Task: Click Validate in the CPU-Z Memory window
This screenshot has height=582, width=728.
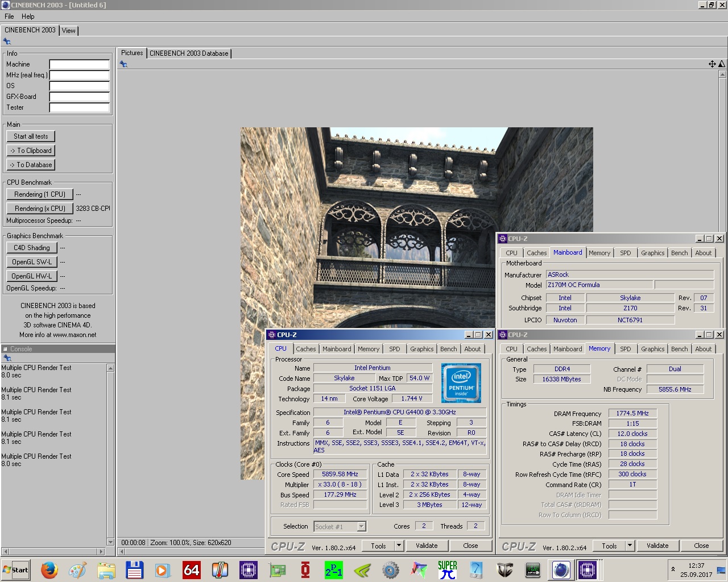Action: click(657, 546)
